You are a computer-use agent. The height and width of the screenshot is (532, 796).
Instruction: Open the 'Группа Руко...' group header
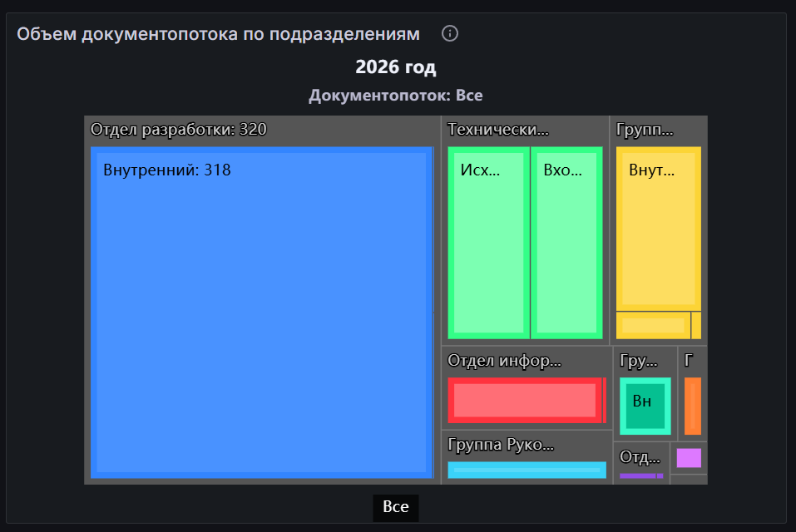(501, 445)
